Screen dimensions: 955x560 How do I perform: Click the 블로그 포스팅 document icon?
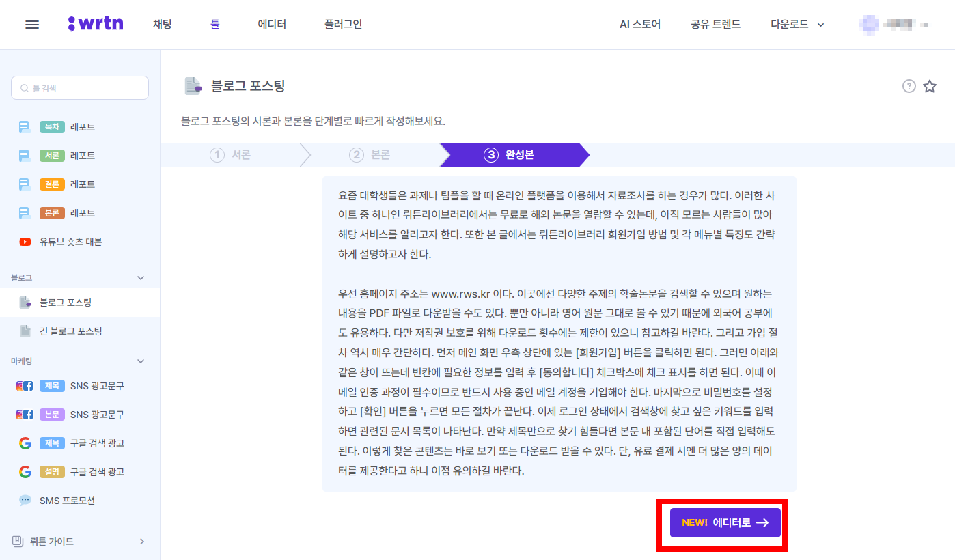point(25,303)
